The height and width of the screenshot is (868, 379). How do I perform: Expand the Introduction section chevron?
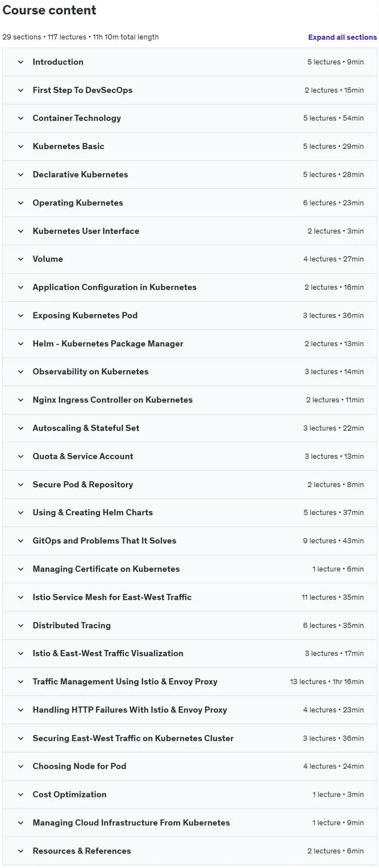(20, 62)
